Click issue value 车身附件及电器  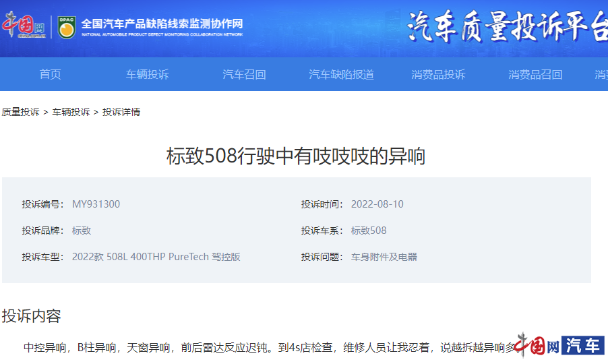[384, 257]
